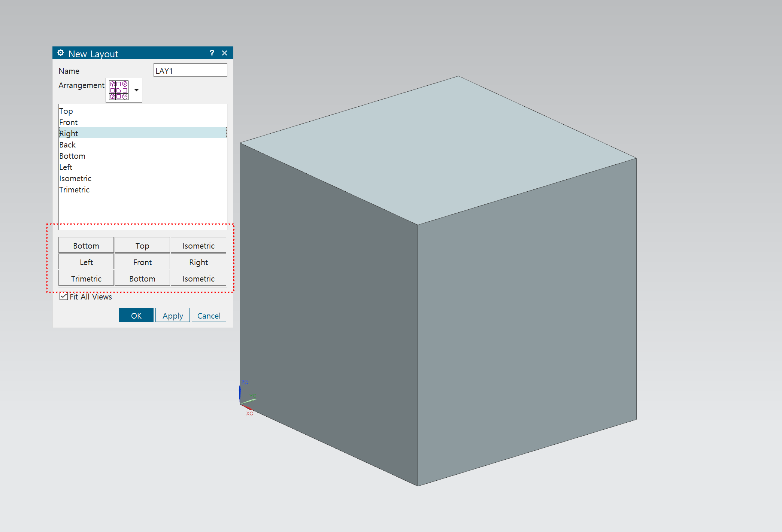Image resolution: width=782 pixels, height=532 pixels.
Task: Select Top in the view list
Action: click(143, 111)
